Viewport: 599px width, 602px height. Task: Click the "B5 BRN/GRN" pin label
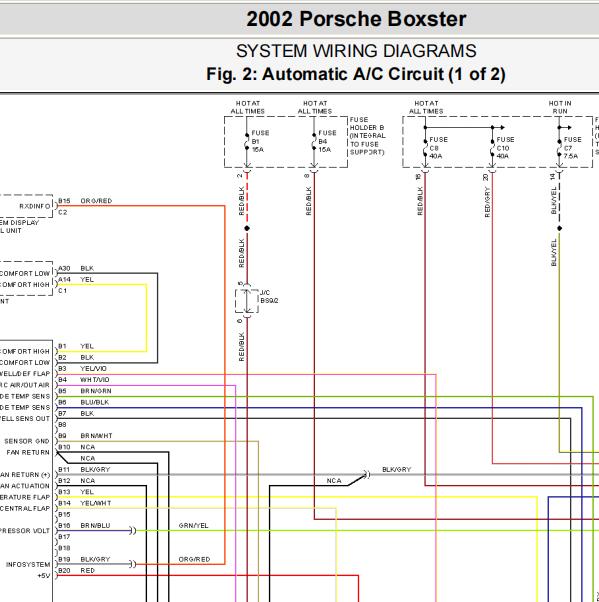84,391
